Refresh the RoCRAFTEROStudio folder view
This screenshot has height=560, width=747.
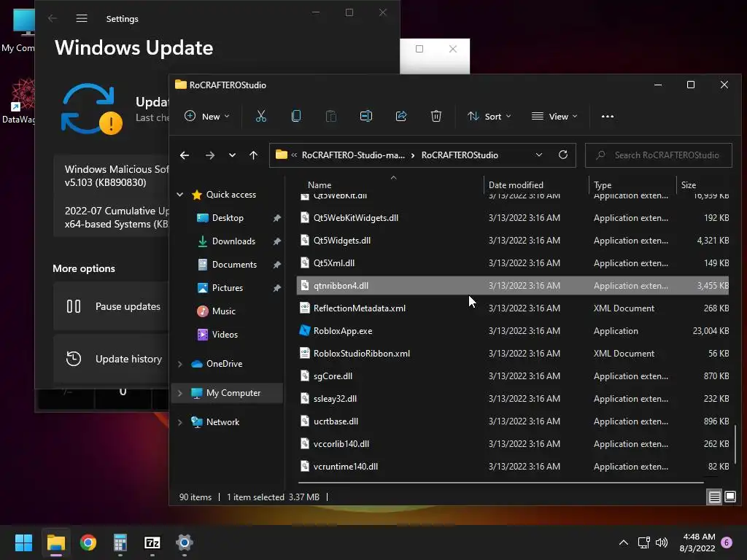562,155
